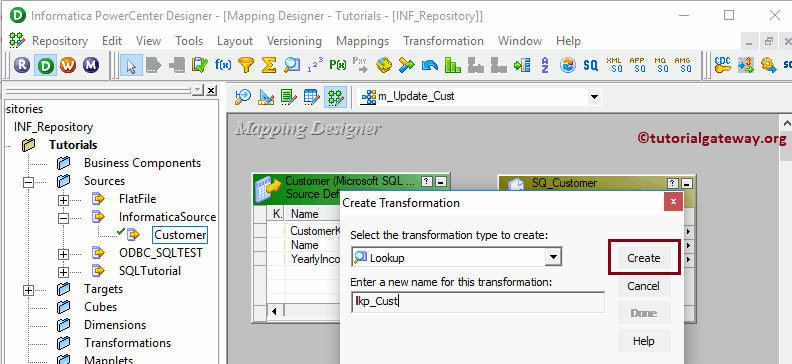Open the Tools menu
792x364 pixels.
coord(189,41)
